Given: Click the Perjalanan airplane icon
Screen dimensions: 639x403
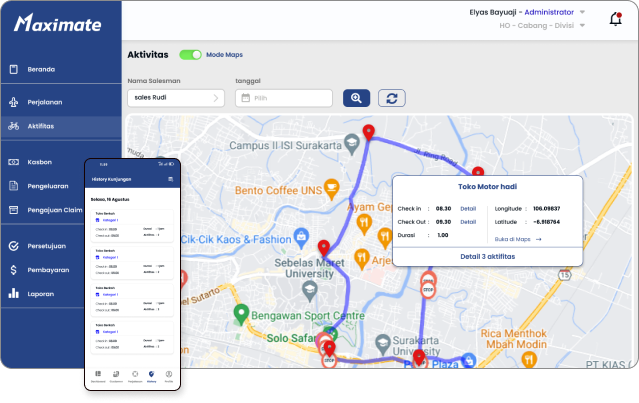Looking at the screenshot, I should 13,102.
